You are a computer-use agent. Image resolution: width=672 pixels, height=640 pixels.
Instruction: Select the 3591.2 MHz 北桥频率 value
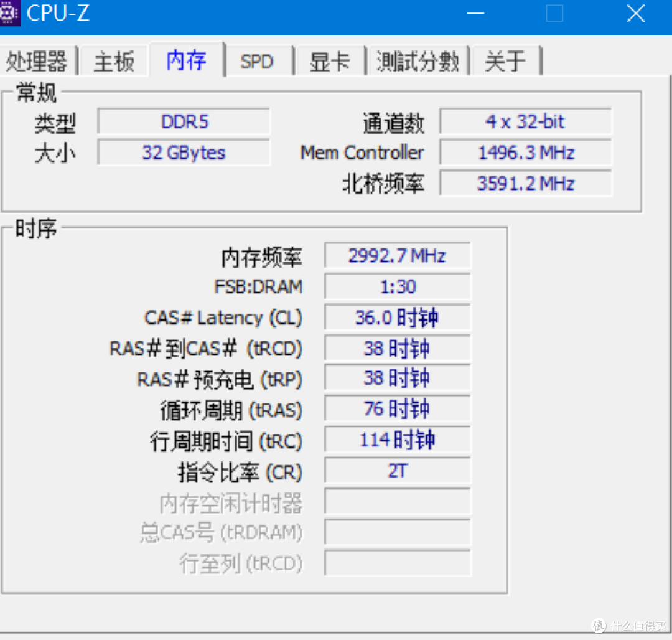pos(525,184)
